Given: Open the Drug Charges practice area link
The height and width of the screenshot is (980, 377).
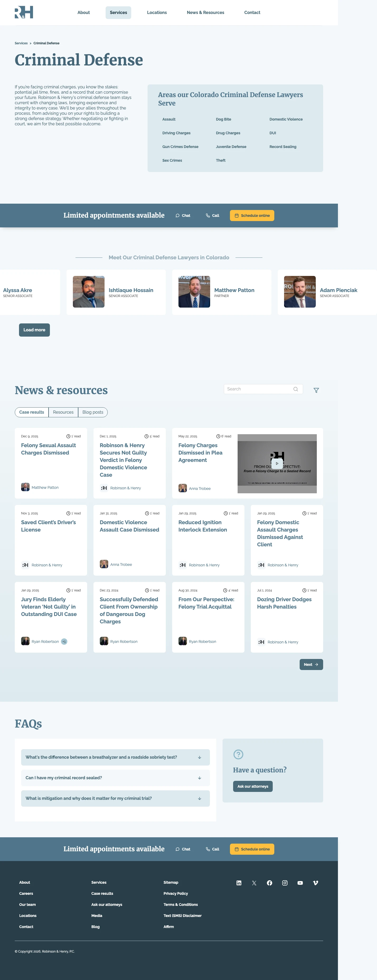Looking at the screenshot, I should [x=228, y=133].
